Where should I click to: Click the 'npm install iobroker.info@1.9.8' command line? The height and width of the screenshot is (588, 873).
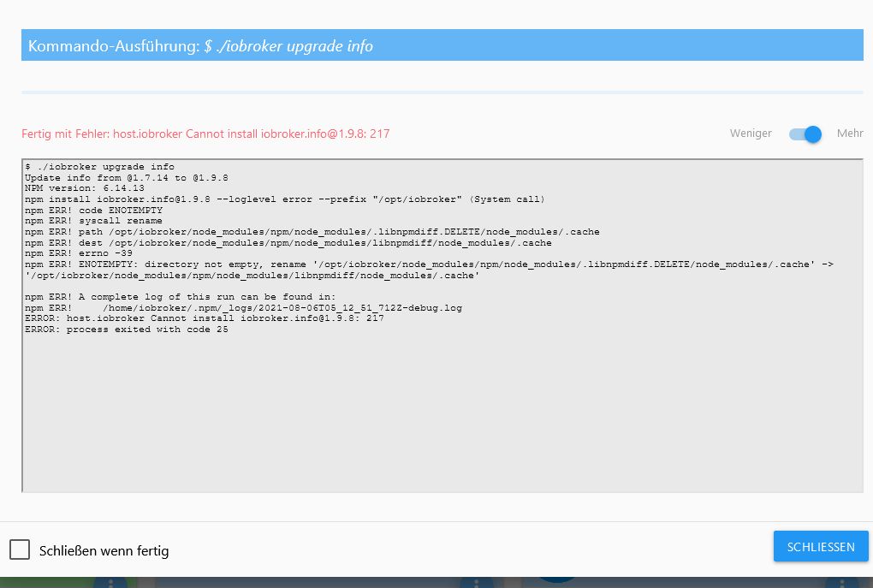tap(284, 199)
